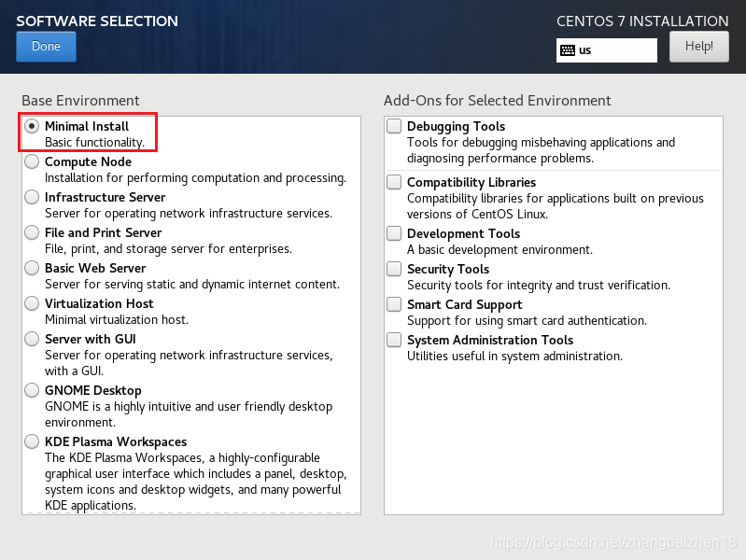Click the 'SOFTWARE SELECTION' title
The width and height of the screenshot is (746, 560).
pos(97,21)
